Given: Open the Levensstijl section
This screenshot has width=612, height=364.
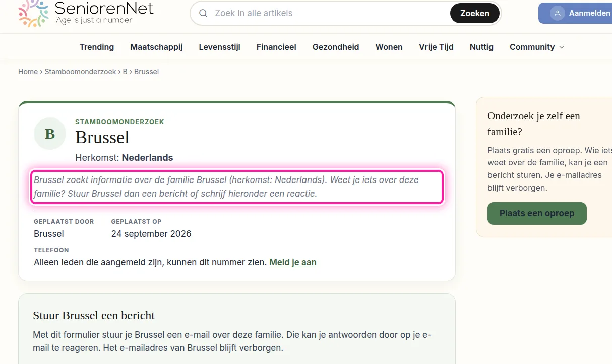Looking at the screenshot, I should (x=219, y=47).
